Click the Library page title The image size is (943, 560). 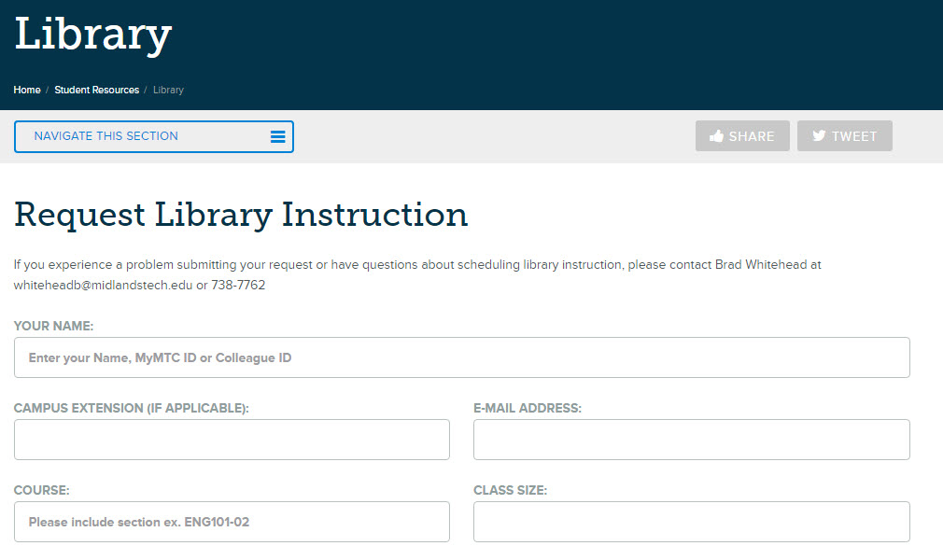coord(92,35)
